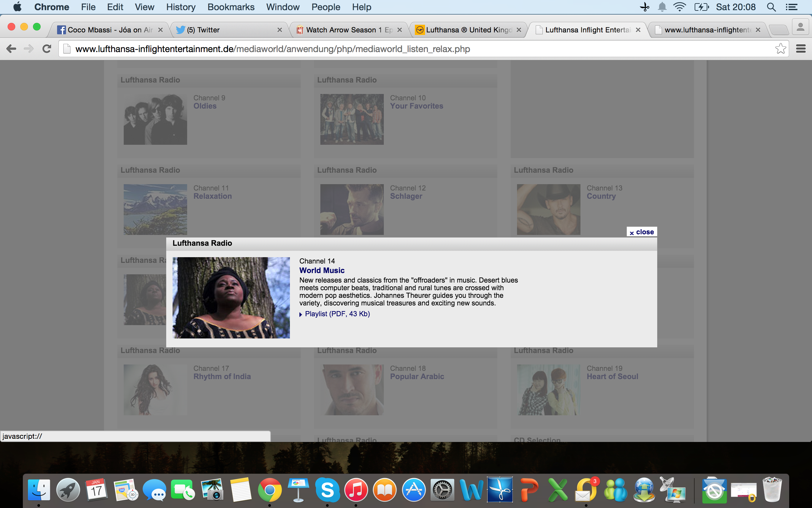Open Spotlight search in menu bar
The height and width of the screenshot is (508, 812).
[x=771, y=7]
